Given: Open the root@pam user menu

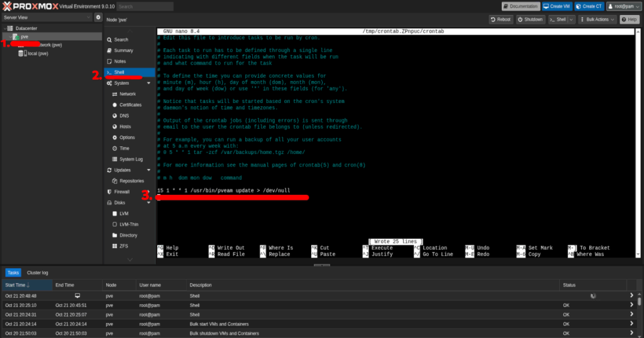Looking at the screenshot, I should [x=623, y=6].
